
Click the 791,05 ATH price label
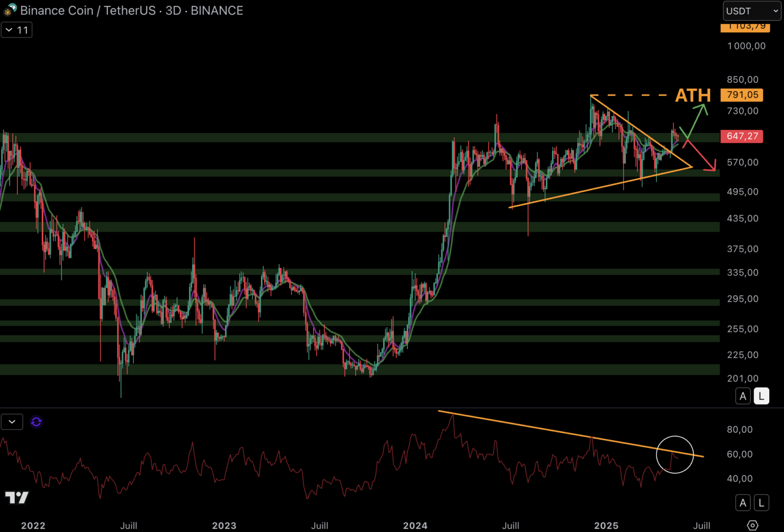pos(742,95)
